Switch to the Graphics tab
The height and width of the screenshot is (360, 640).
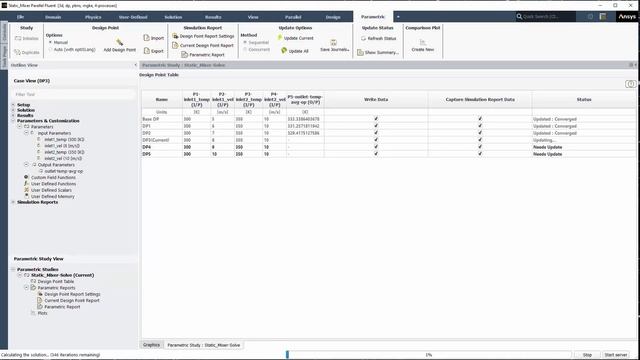click(x=151, y=345)
